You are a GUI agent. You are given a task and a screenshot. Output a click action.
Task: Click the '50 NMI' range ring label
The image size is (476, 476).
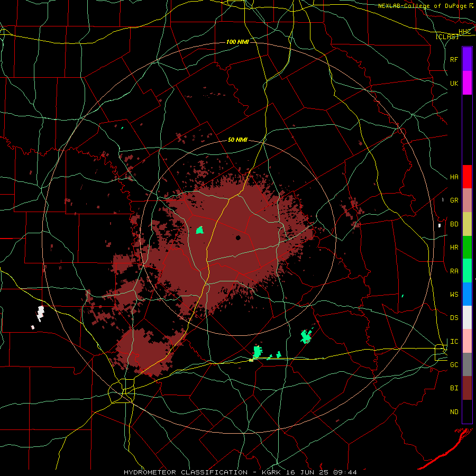[x=237, y=140]
